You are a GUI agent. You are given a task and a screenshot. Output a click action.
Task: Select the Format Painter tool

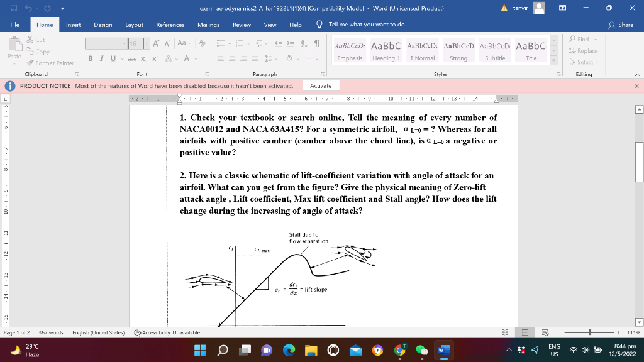(x=50, y=63)
